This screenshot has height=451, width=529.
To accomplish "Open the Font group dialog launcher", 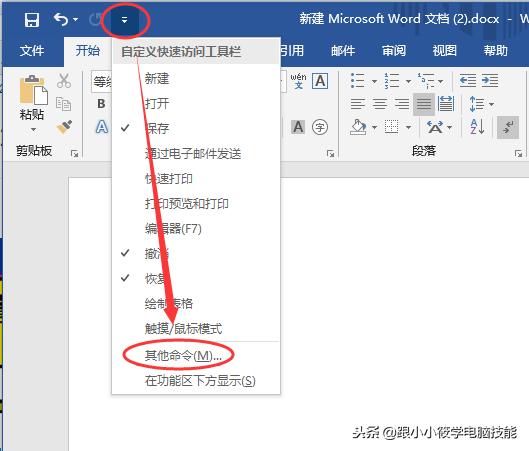I will click(x=331, y=154).
